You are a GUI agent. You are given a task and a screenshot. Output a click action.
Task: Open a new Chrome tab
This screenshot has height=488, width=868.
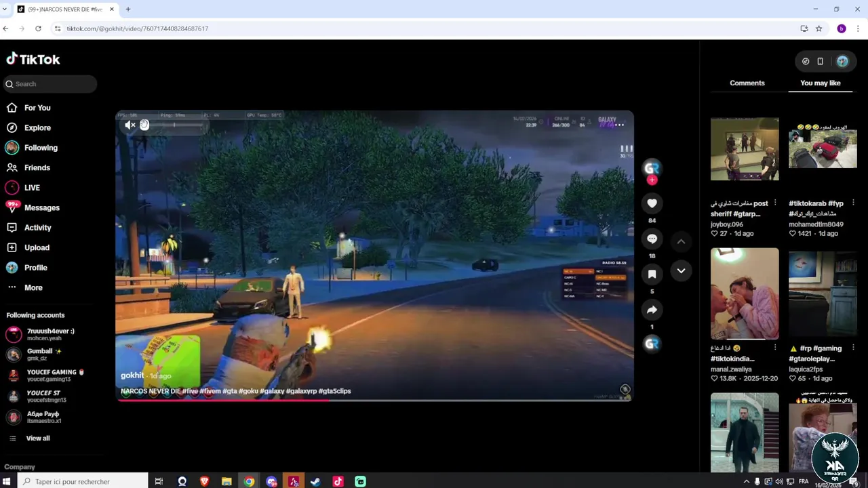pos(127,9)
